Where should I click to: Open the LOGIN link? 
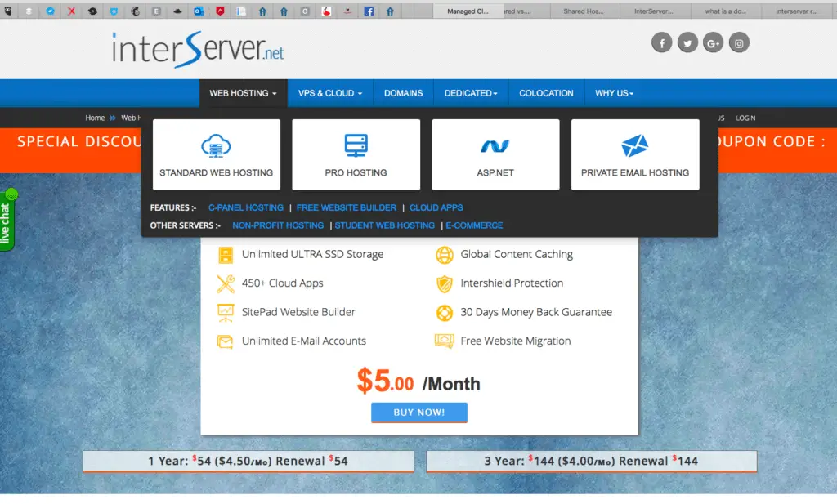(x=745, y=118)
